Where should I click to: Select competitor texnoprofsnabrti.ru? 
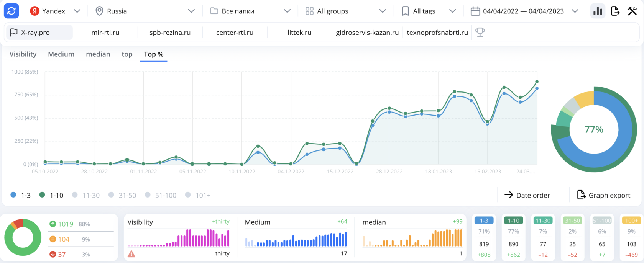click(x=437, y=33)
